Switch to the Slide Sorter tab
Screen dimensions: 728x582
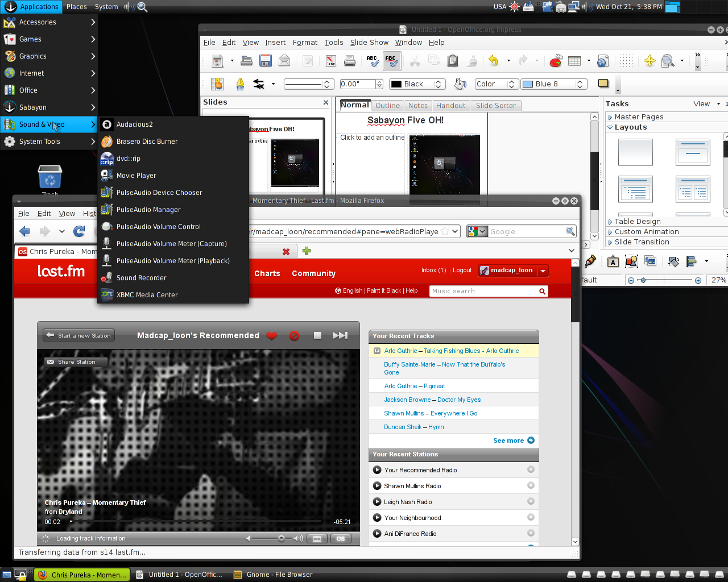495,106
